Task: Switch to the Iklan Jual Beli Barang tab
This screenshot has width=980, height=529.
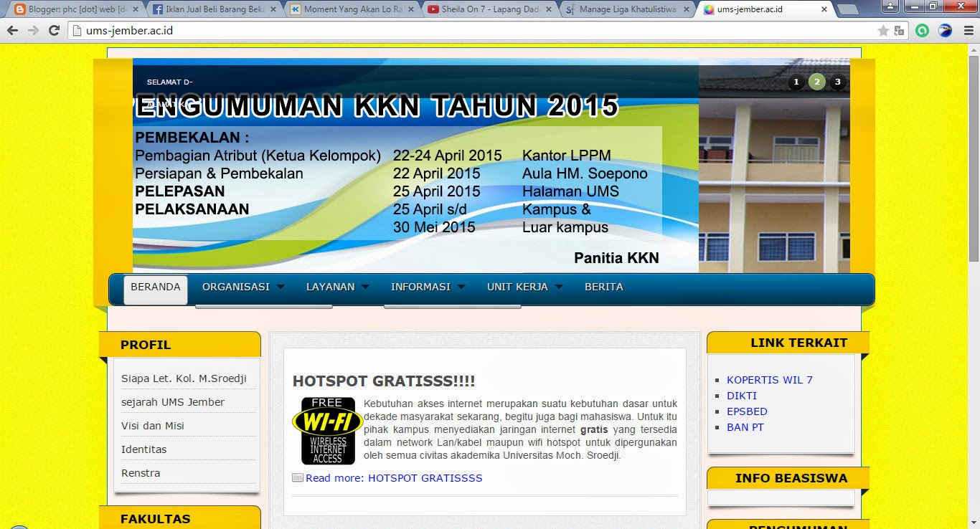Action: 213,10
